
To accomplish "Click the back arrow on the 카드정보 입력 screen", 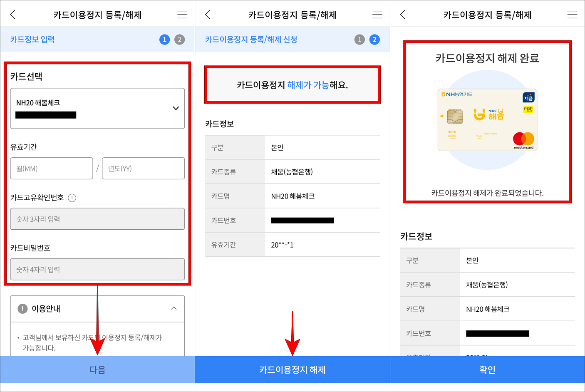I will tap(12, 14).
